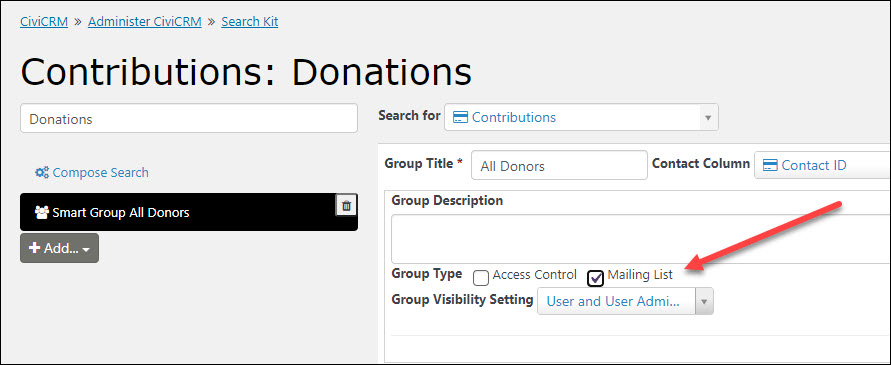The image size is (891, 365).
Task: Click the Donations search name field
Action: 189,118
